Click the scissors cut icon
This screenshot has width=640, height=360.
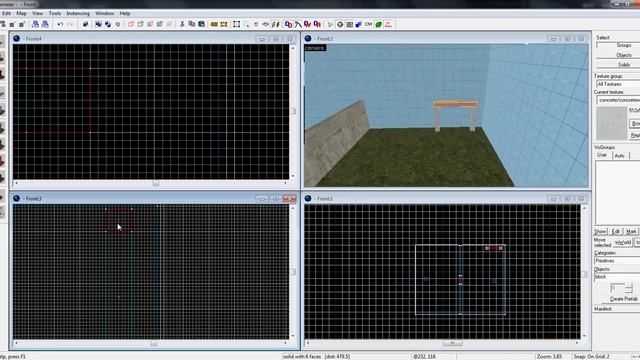tap(182, 24)
